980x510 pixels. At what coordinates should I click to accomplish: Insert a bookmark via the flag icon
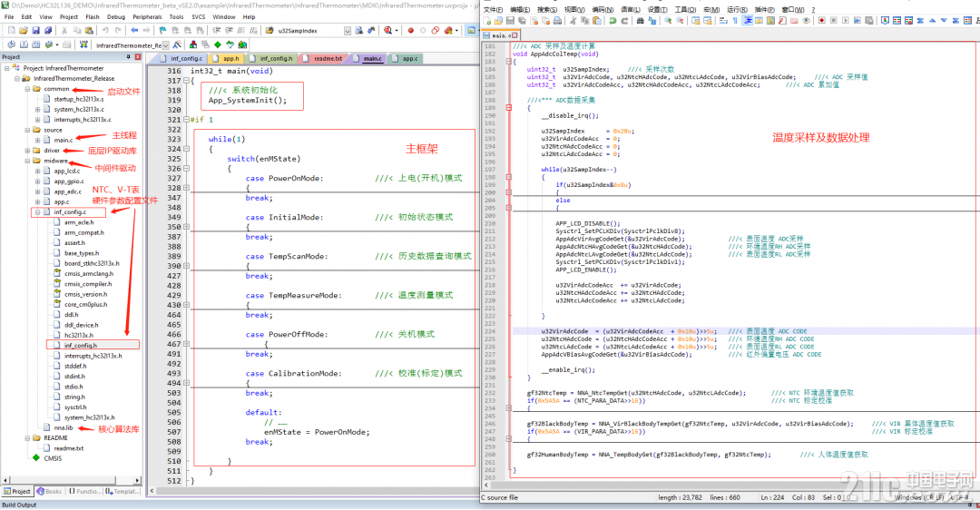[162, 30]
